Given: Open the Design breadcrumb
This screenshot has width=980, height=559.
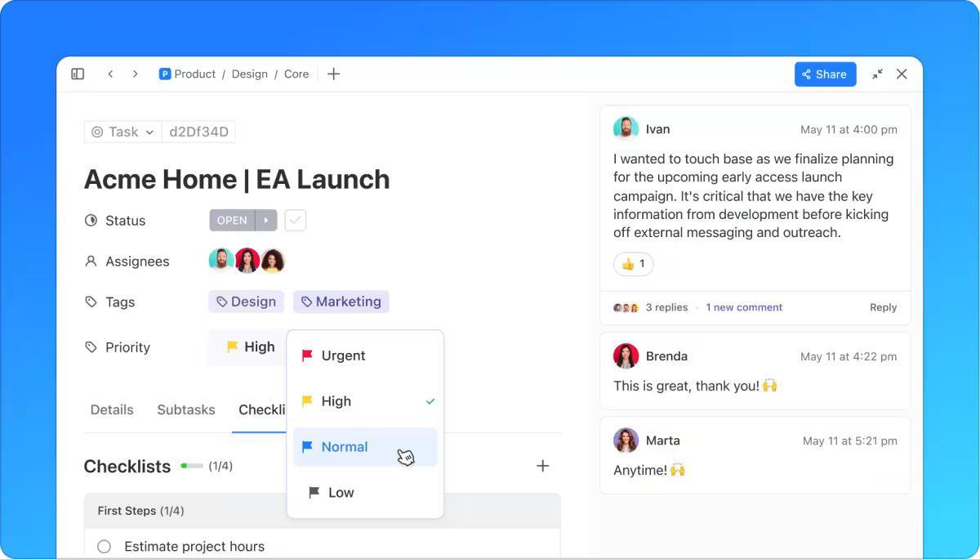Looking at the screenshot, I should (x=249, y=74).
